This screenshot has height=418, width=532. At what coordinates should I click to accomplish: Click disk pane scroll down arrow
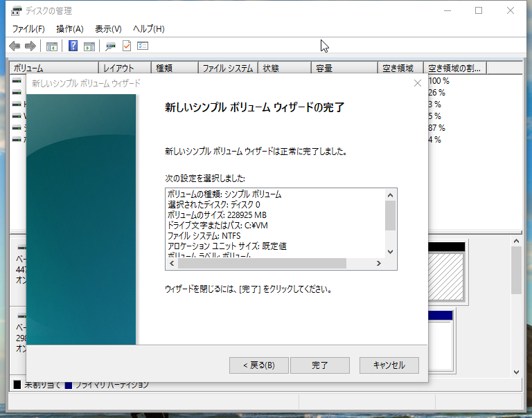(516, 372)
